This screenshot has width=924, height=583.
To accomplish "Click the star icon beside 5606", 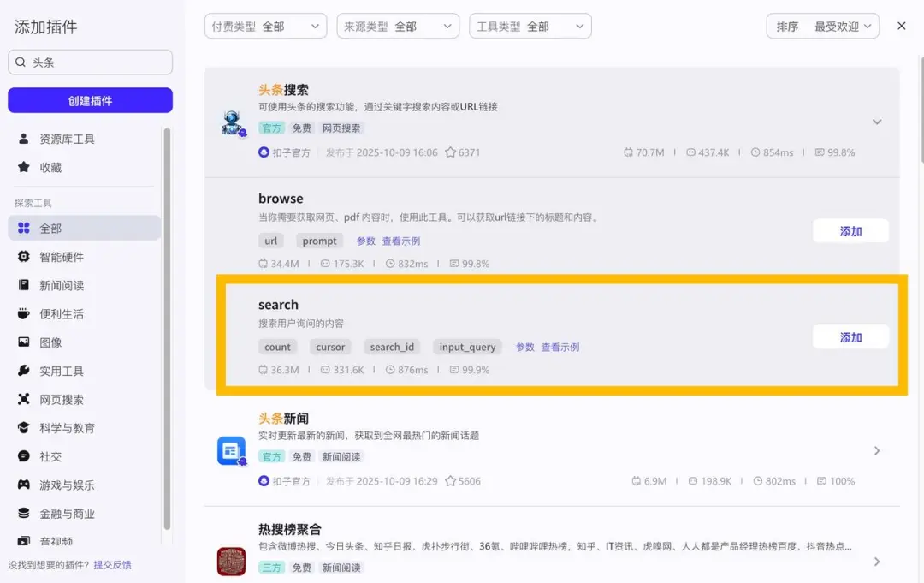I will (450, 481).
